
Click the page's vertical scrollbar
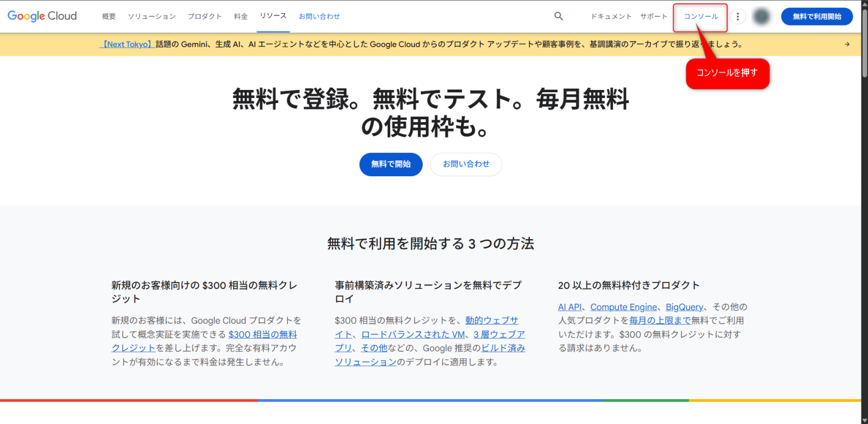[864, 43]
